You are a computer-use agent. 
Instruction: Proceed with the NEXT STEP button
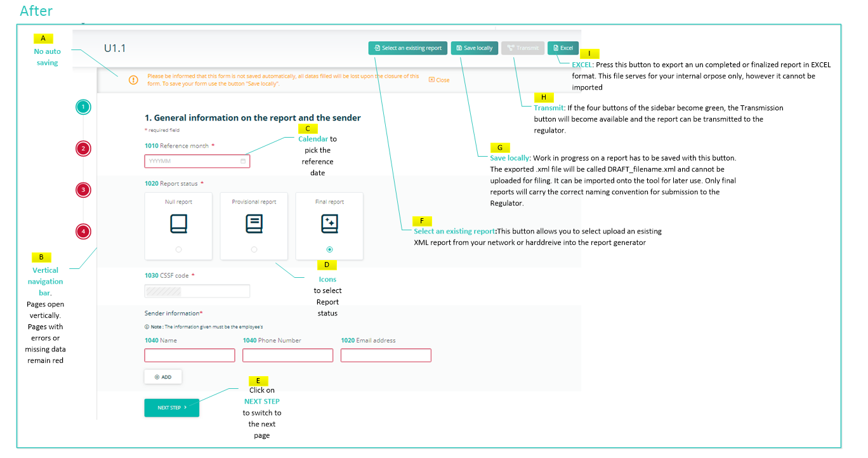coord(172,408)
